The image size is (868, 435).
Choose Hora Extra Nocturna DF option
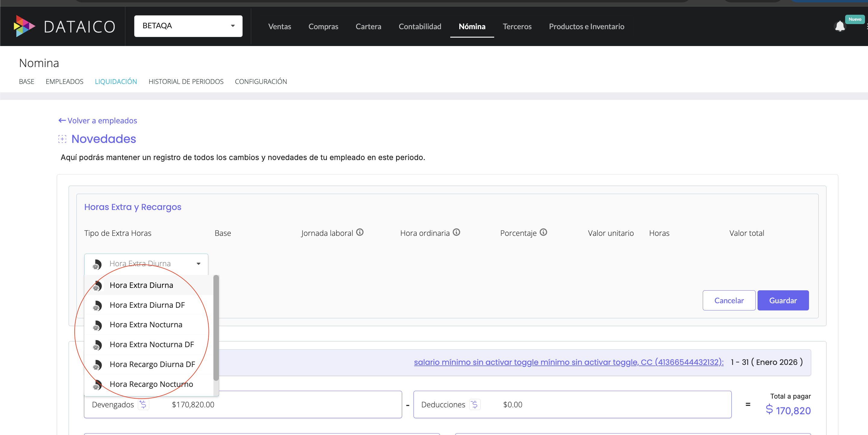pos(149,344)
